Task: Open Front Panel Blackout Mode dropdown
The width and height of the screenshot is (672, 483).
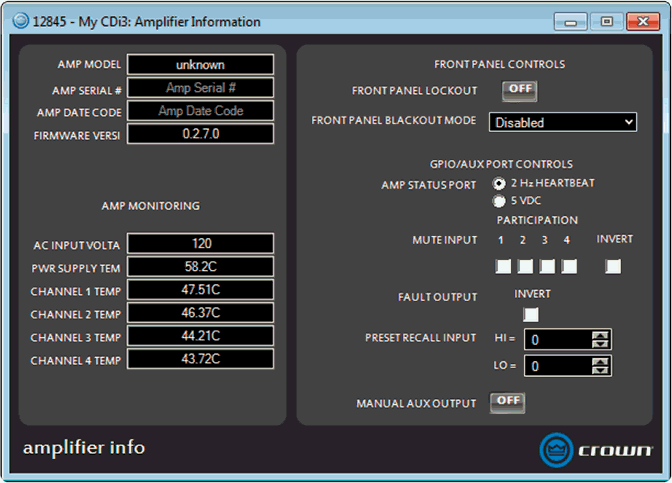Action: point(563,122)
